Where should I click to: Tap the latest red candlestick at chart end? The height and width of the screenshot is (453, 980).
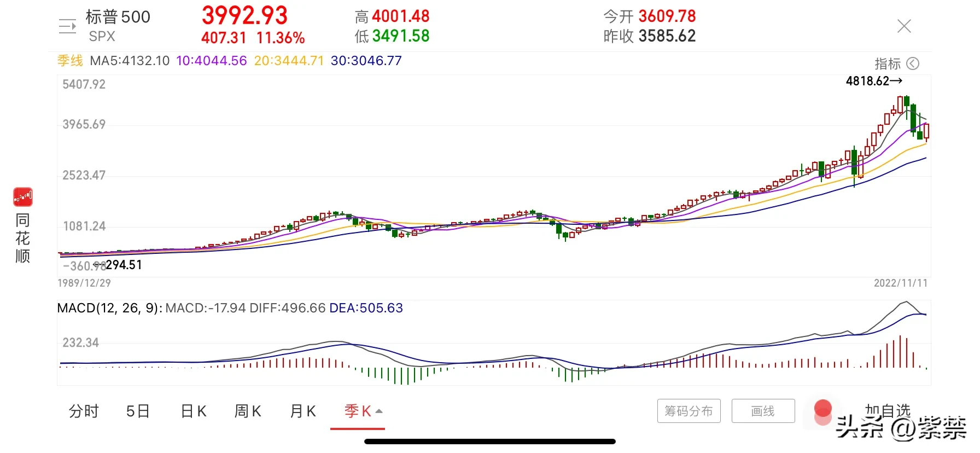[x=926, y=131]
